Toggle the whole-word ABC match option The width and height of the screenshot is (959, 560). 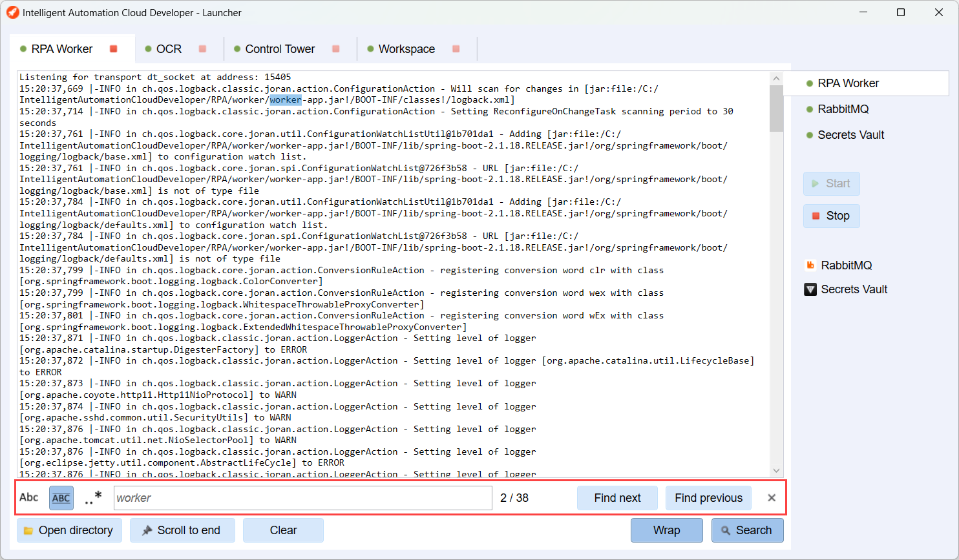[x=61, y=498]
